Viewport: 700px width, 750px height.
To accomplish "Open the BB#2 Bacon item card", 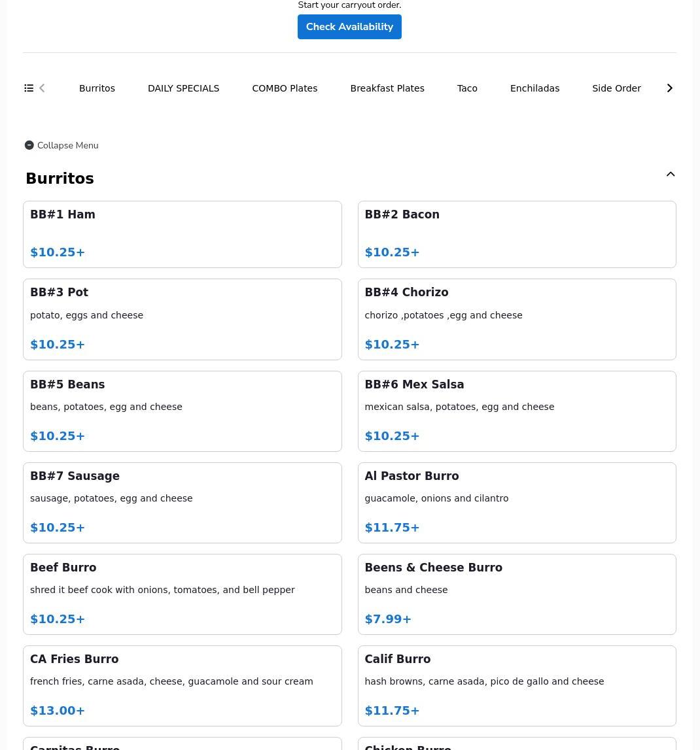I will click(517, 234).
